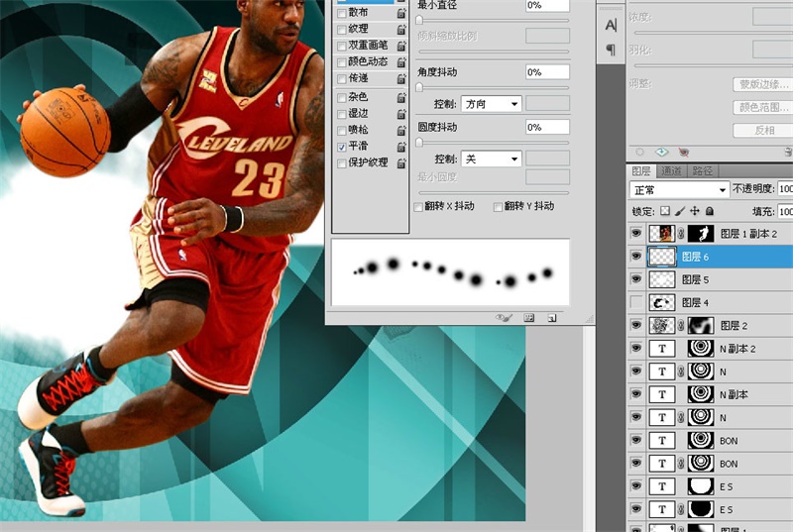Click lock icon beside 平滑 option
Viewport: 793px width, 532px height.
click(x=401, y=147)
